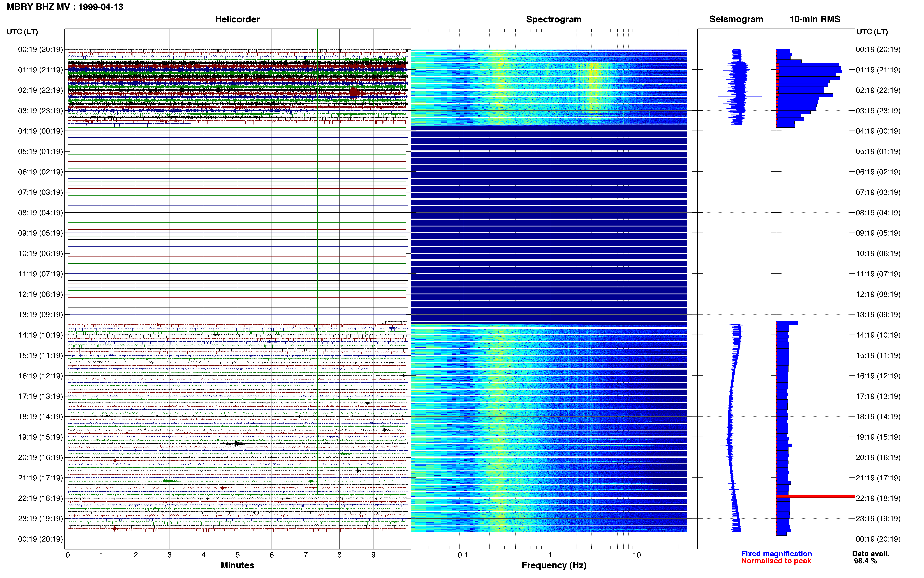Click helicorder time label '23:19 (19:19)'
Image resolution: width=924 pixels, height=578 pixels.
[x=40, y=518]
